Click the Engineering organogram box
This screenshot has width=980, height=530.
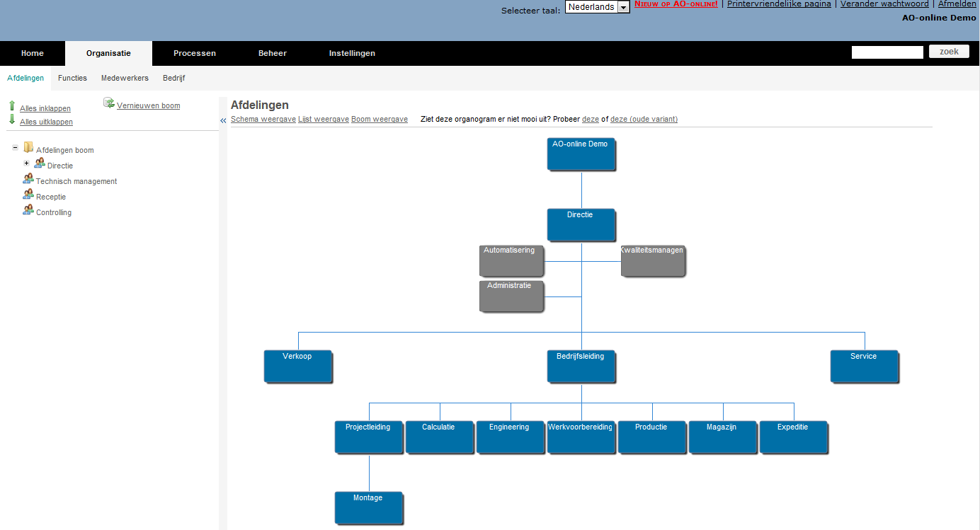point(511,437)
